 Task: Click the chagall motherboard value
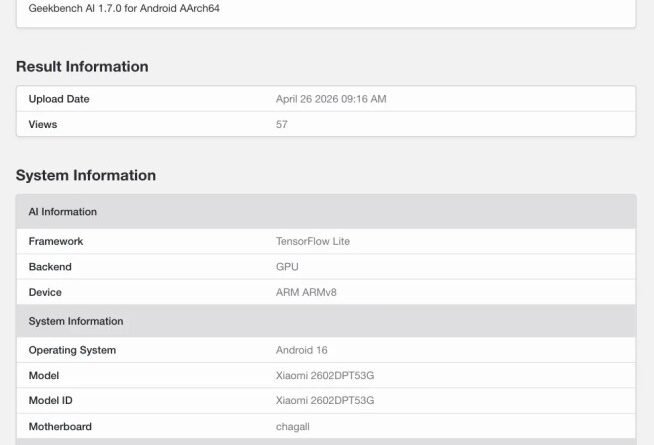pyautogui.click(x=293, y=427)
